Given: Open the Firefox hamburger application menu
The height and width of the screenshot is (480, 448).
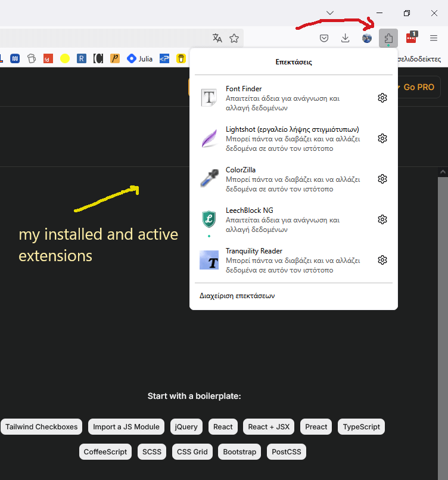Looking at the screenshot, I should [x=434, y=38].
